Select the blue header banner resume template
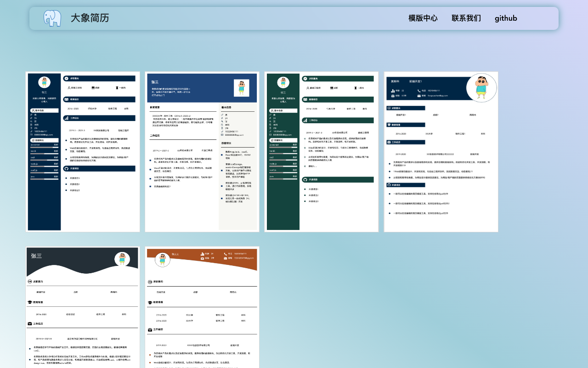Screen dimensions: 588x368 [202, 152]
